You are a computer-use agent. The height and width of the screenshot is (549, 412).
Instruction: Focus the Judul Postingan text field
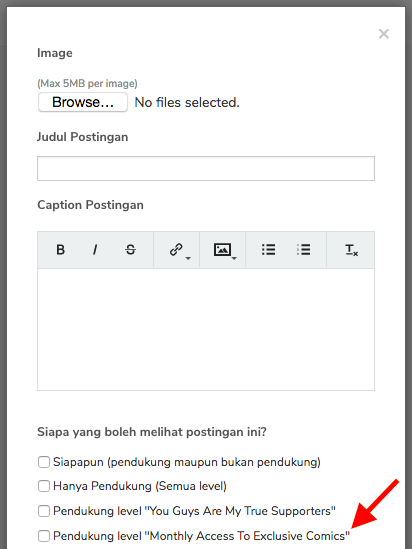[x=206, y=168]
